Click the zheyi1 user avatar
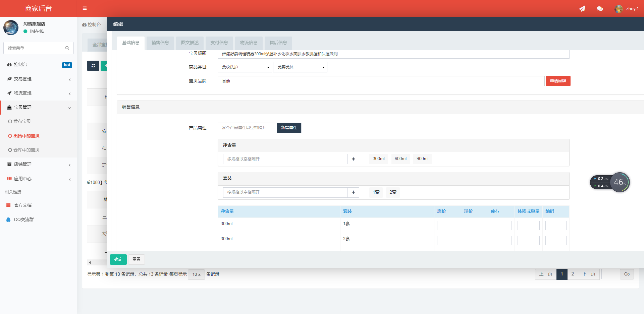The image size is (644, 314). [619, 9]
